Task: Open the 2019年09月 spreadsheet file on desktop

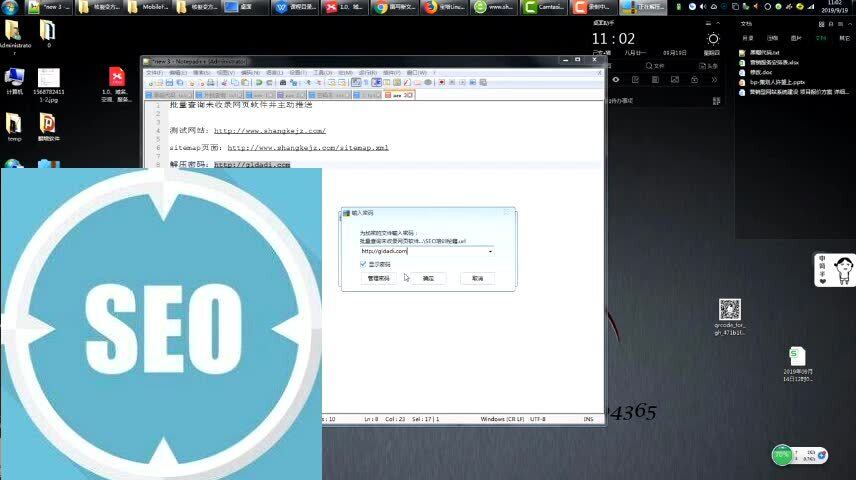Action: [797, 364]
